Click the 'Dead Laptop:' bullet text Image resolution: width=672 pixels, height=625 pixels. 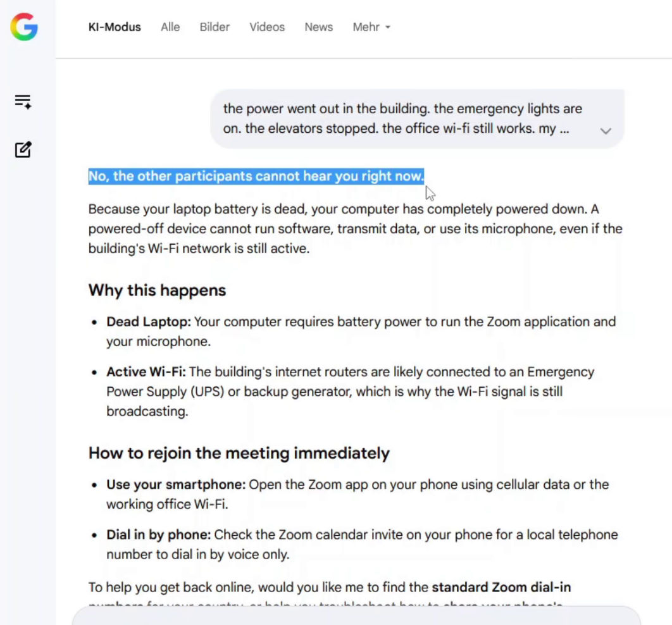(x=148, y=322)
